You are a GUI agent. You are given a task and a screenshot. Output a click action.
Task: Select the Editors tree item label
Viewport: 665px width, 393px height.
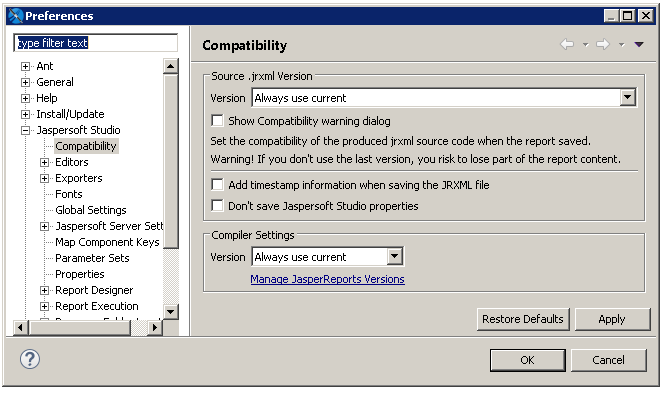(x=72, y=162)
